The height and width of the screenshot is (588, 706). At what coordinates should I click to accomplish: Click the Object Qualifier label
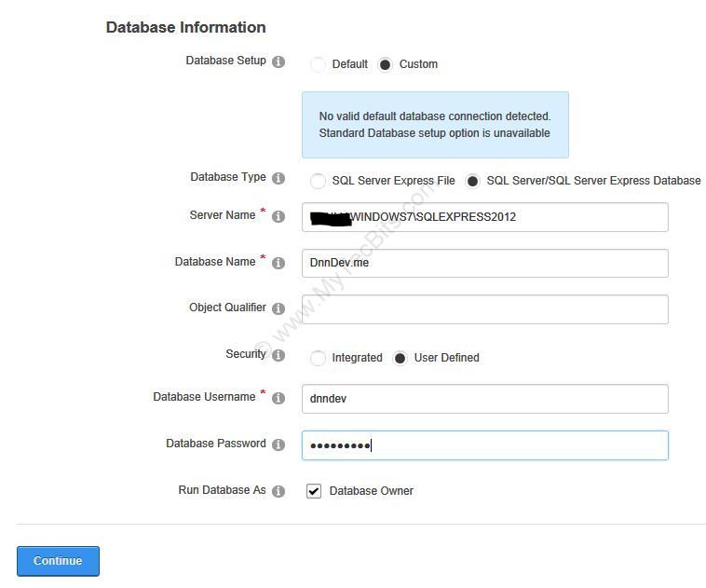pos(227,308)
